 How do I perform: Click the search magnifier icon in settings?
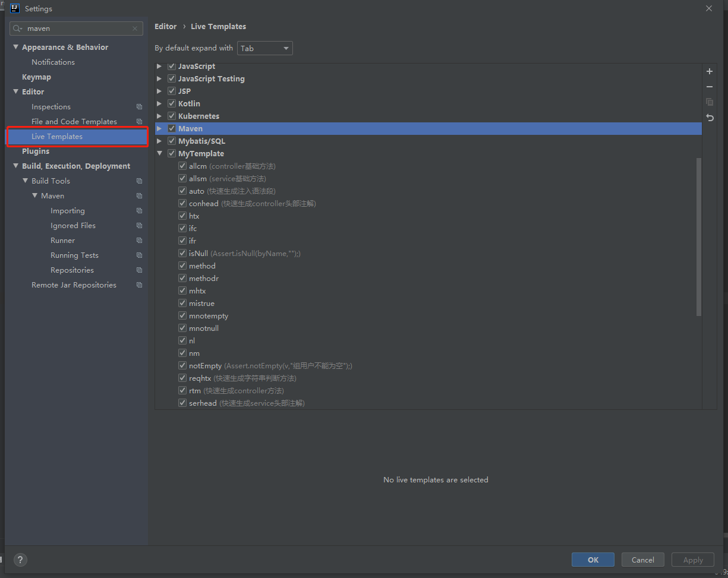coord(17,29)
